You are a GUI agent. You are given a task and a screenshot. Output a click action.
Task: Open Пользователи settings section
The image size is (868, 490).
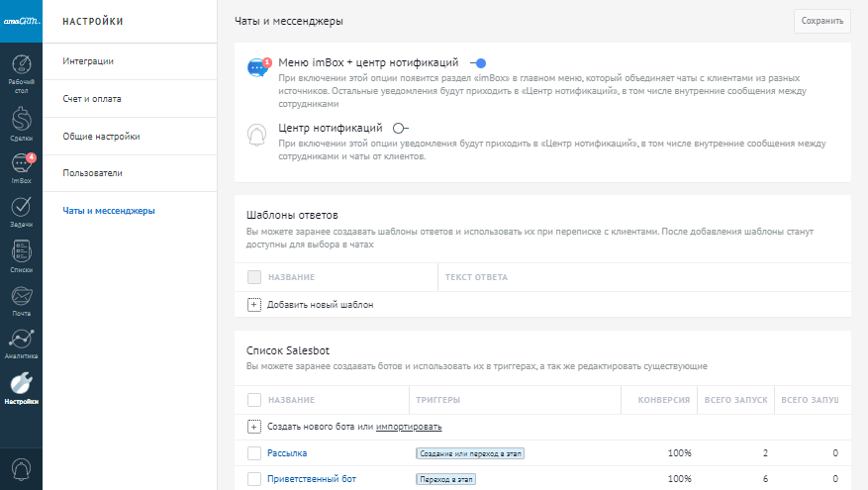tap(92, 173)
